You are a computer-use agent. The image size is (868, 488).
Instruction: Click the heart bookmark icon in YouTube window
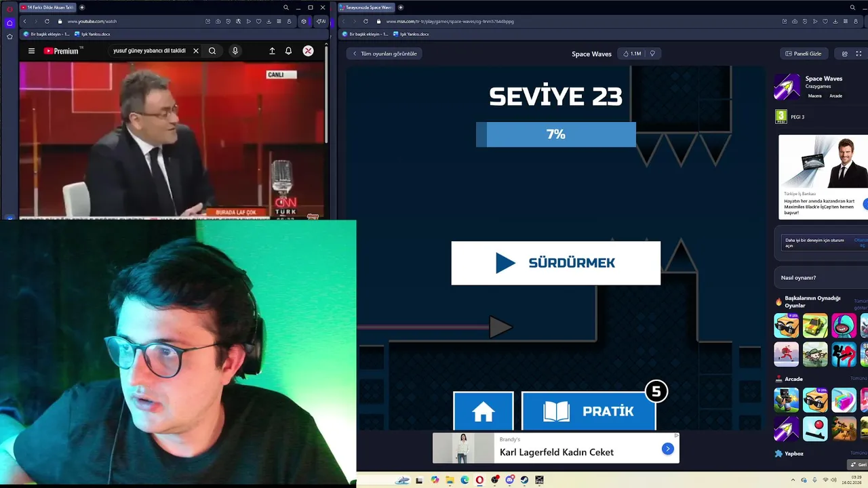[258, 21]
